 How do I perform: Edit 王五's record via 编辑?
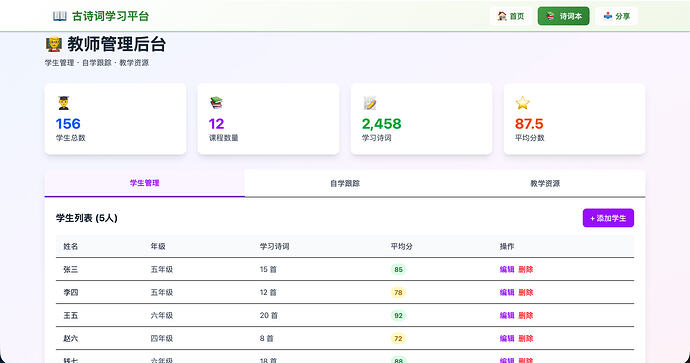(x=507, y=315)
